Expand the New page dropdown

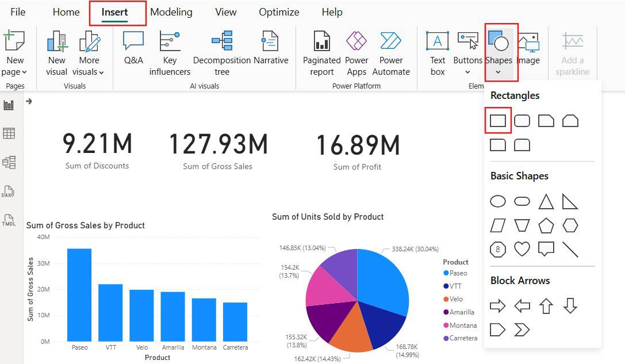point(15,72)
